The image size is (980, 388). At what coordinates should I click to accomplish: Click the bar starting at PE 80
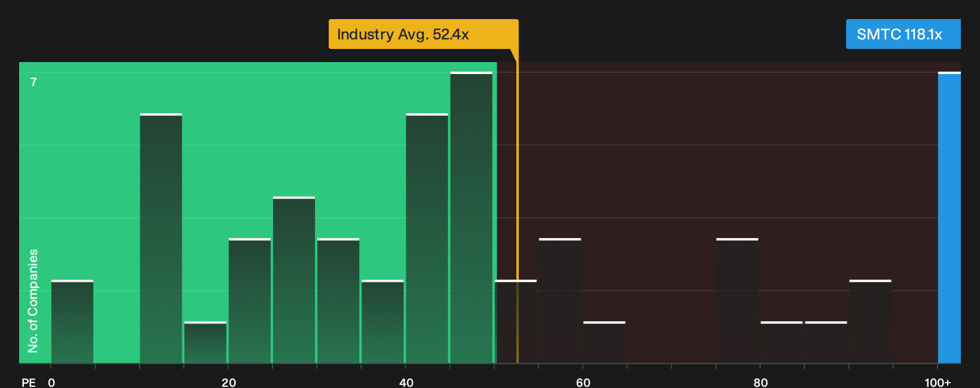click(782, 343)
